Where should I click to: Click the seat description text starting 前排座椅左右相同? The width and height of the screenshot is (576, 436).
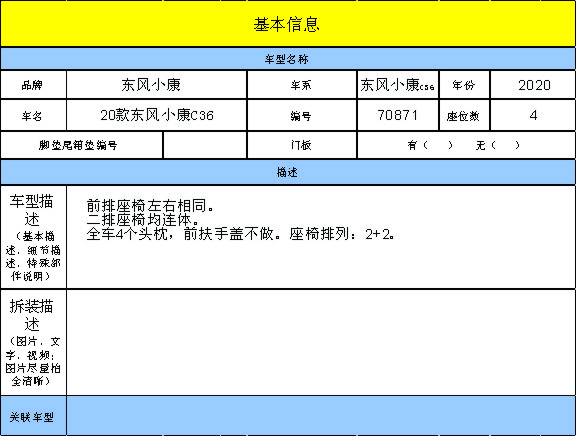point(241,220)
